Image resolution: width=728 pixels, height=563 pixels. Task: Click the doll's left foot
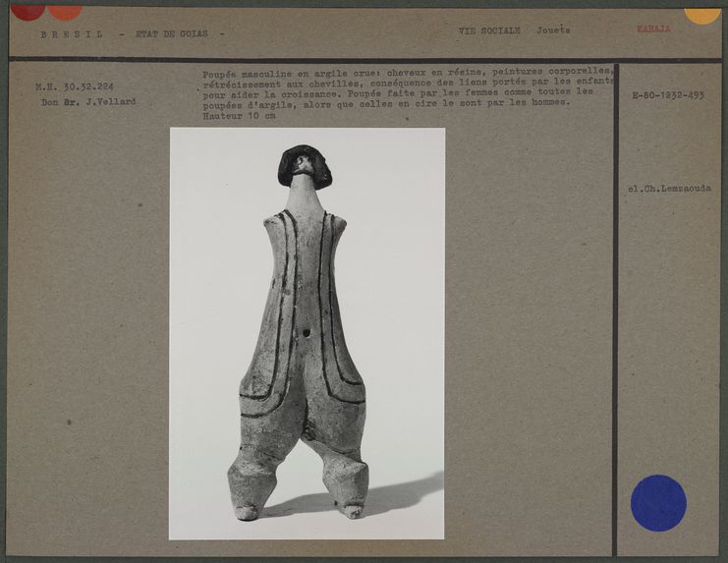click(x=246, y=511)
